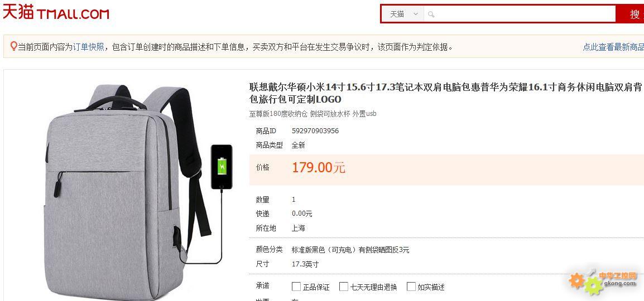Image resolution: width=644 pixels, height=301 pixels.
Task: Click the product title text
Action: pyautogui.click(x=446, y=93)
